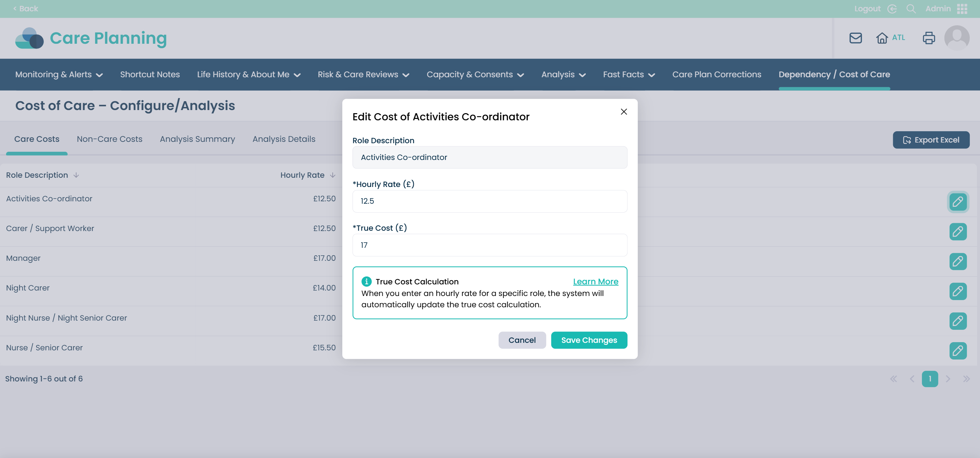
Task: Click edit pencil for Night Carer row
Action: tap(957, 291)
